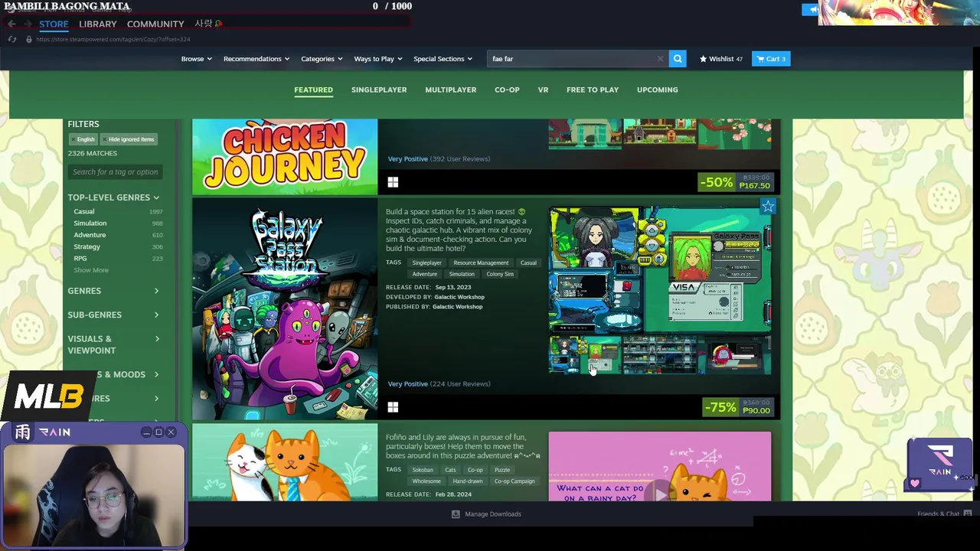Open the Community tab
Screen dimensions: 980x551
[155, 24]
